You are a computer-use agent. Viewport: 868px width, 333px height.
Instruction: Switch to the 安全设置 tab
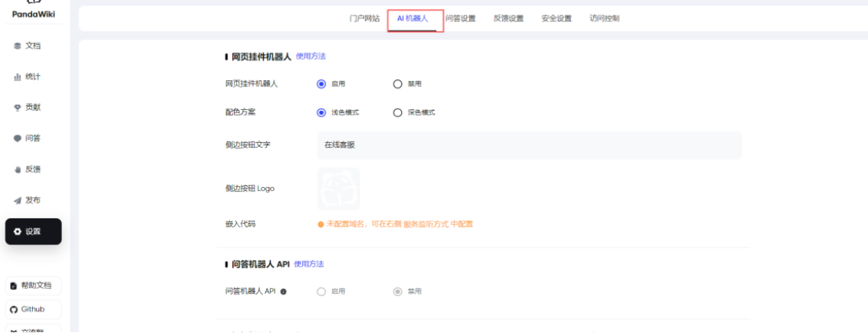coord(556,18)
